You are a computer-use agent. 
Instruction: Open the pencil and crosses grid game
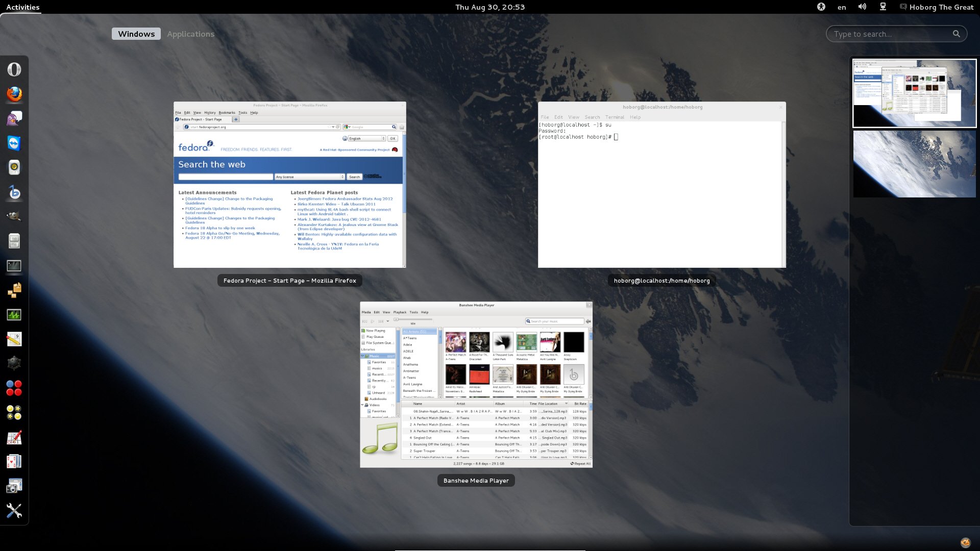click(14, 437)
